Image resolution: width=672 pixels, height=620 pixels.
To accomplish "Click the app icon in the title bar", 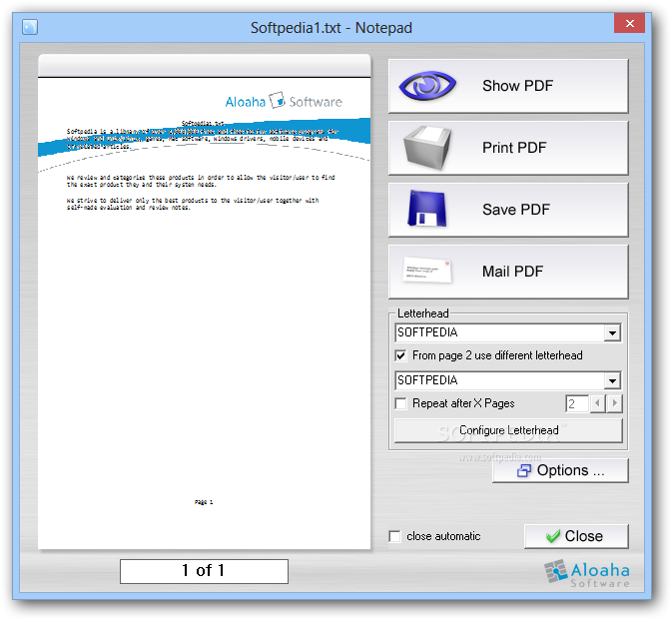I will click(x=30, y=27).
